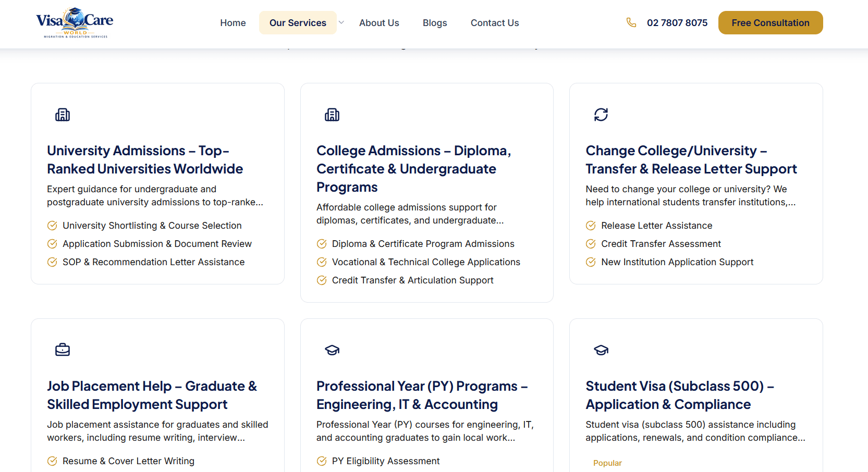Click check icon next to Resume & Cover Letter
Screen dimensions: 868x472
[52, 461]
